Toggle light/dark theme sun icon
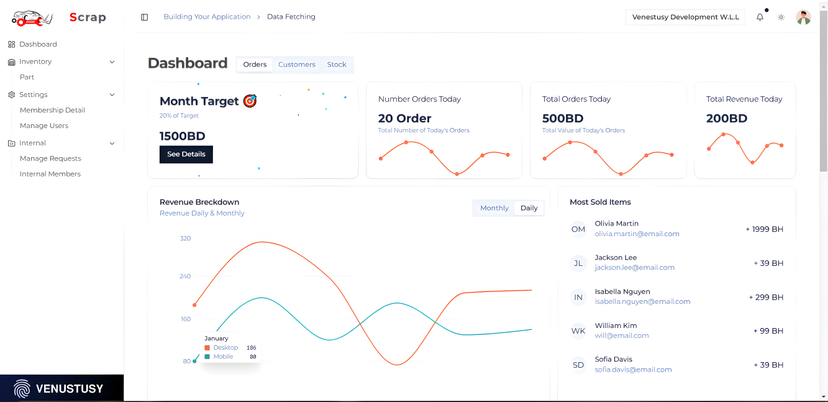 point(781,17)
